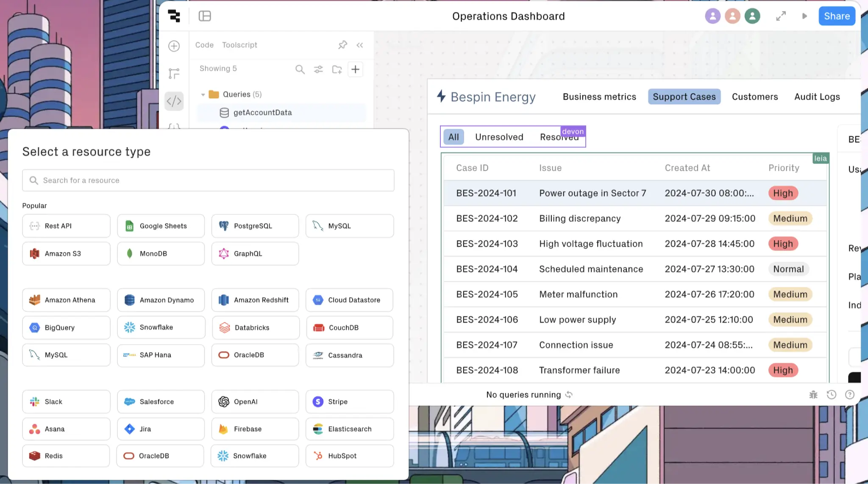The height and width of the screenshot is (484, 868).
Task: Open the add component plus icon in the left rail
Action: [x=174, y=46]
